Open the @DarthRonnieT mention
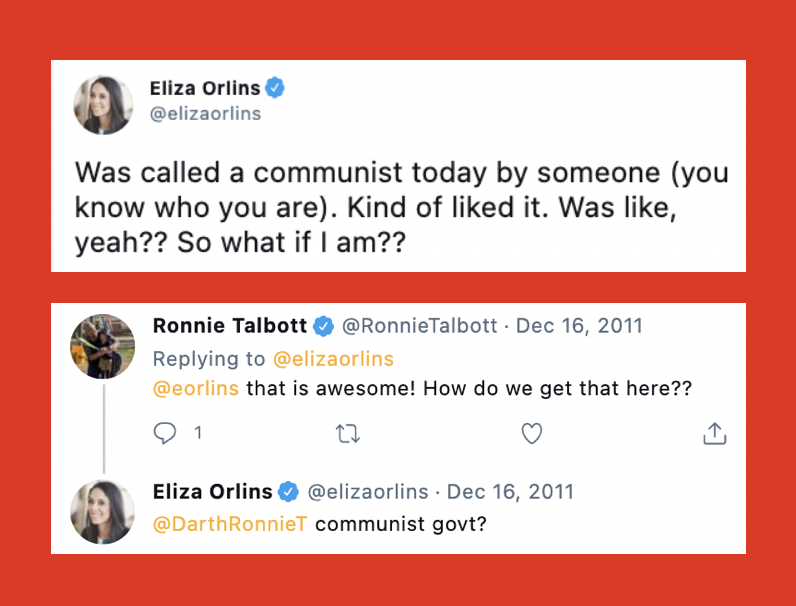Viewport: 796px width, 606px height. (229, 523)
